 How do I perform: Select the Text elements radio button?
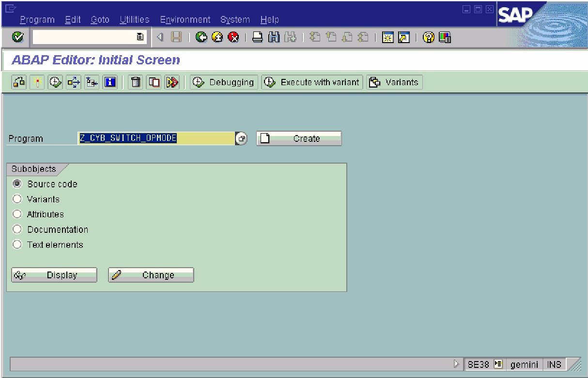pos(17,244)
